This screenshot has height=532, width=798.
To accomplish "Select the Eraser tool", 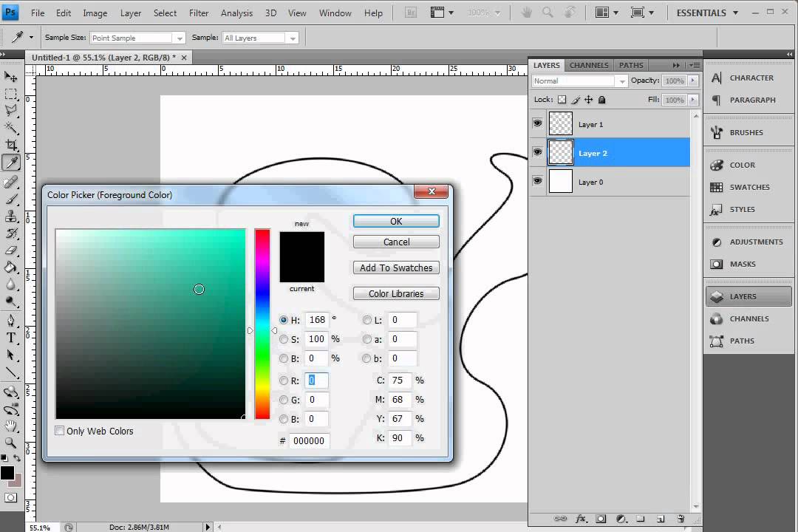I will pyautogui.click(x=10, y=250).
